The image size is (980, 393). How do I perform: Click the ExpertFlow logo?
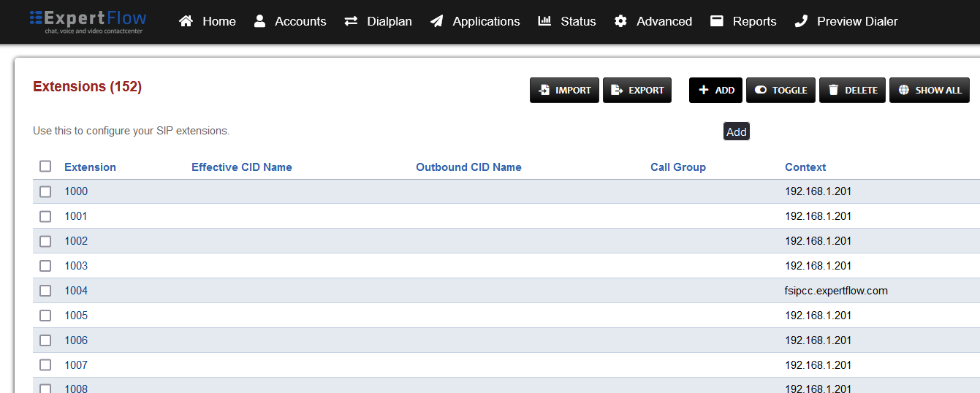tap(88, 21)
